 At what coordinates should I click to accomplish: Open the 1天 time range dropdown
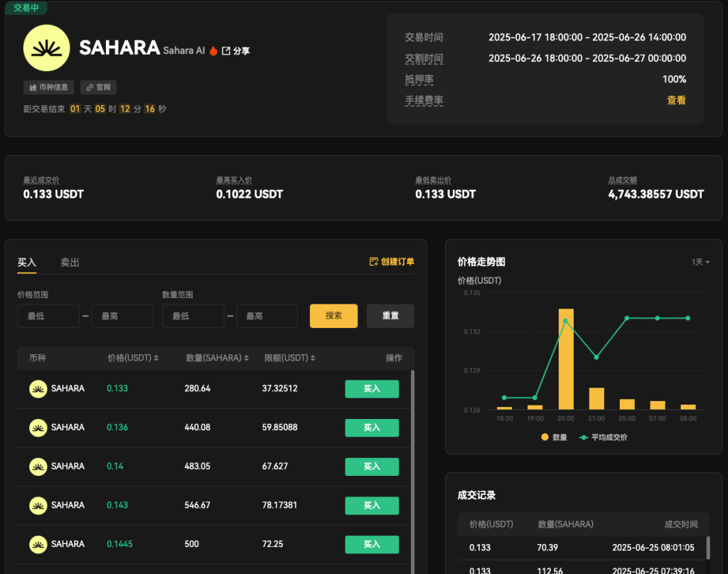(700, 262)
